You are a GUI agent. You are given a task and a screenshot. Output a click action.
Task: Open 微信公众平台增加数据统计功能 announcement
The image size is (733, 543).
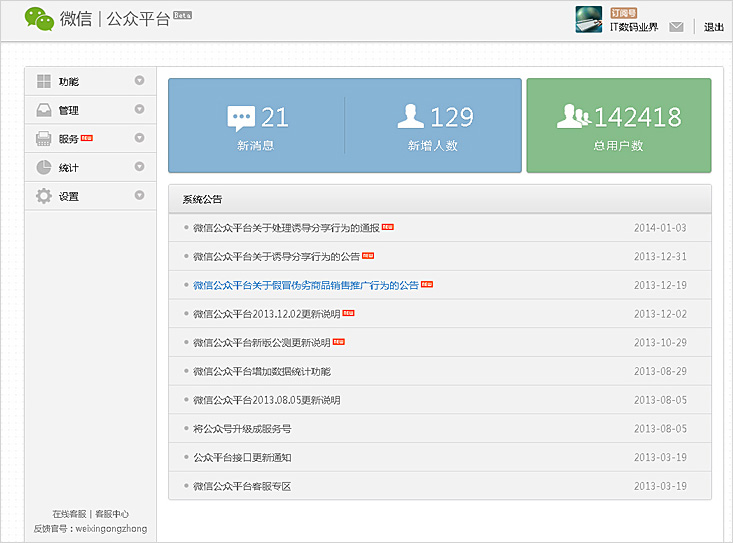(262, 372)
